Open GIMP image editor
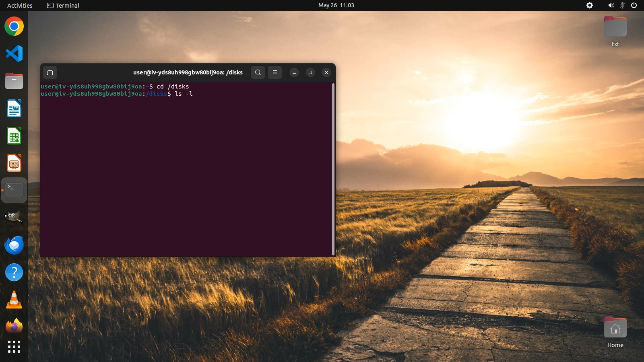The width and height of the screenshot is (644, 362). click(x=14, y=218)
